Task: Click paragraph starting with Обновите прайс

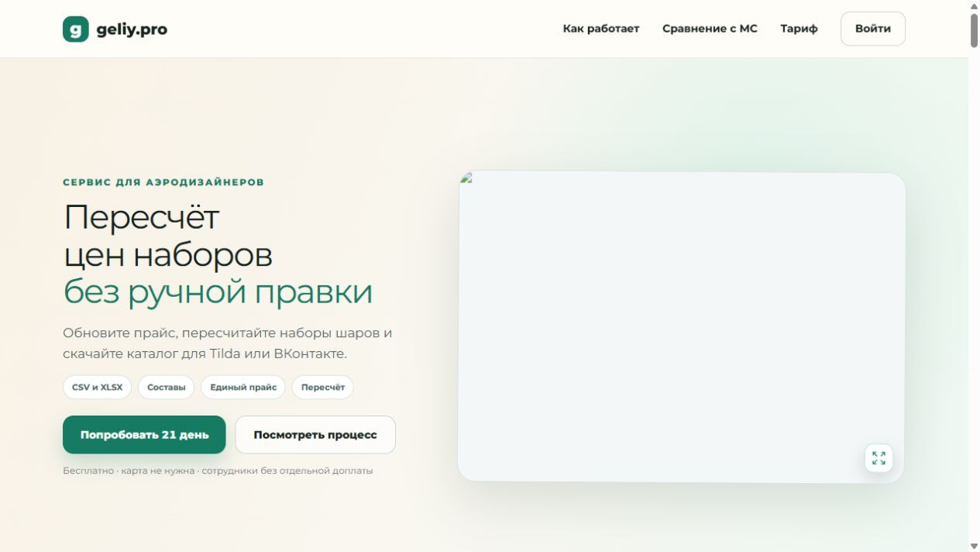Action: [x=228, y=343]
